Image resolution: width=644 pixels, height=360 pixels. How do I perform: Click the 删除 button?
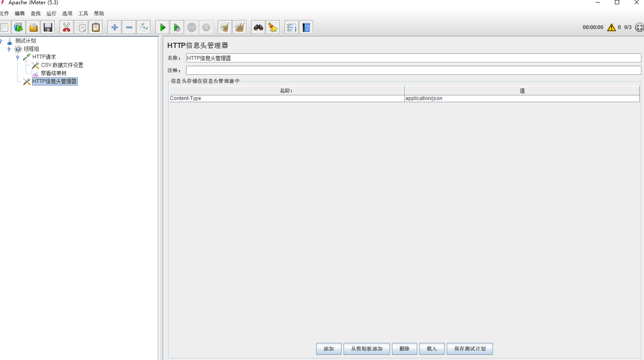pyautogui.click(x=404, y=349)
